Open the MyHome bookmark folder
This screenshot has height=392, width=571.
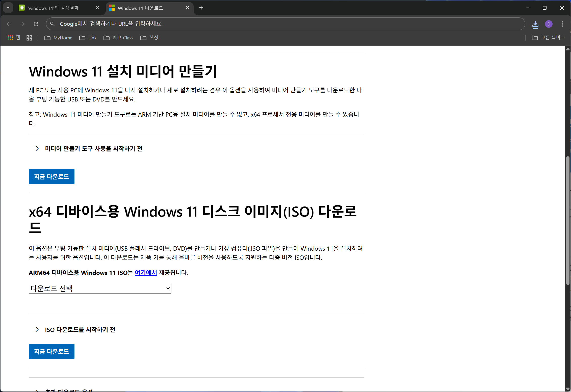point(58,38)
